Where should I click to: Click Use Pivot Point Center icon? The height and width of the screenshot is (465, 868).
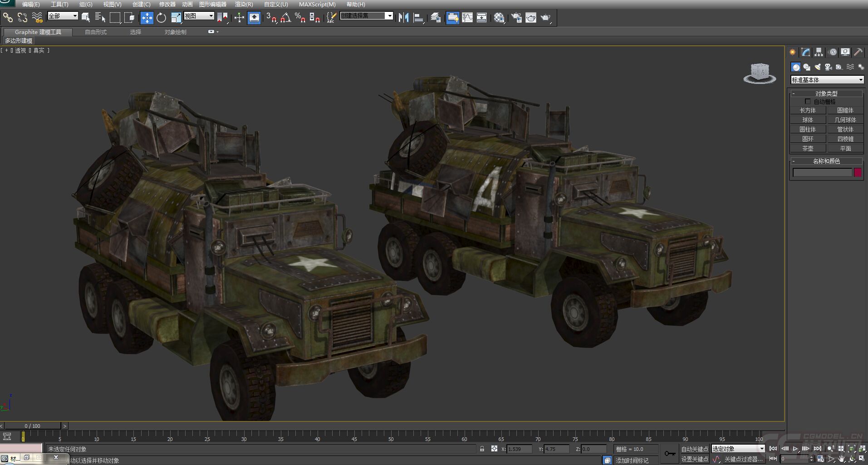tap(222, 18)
